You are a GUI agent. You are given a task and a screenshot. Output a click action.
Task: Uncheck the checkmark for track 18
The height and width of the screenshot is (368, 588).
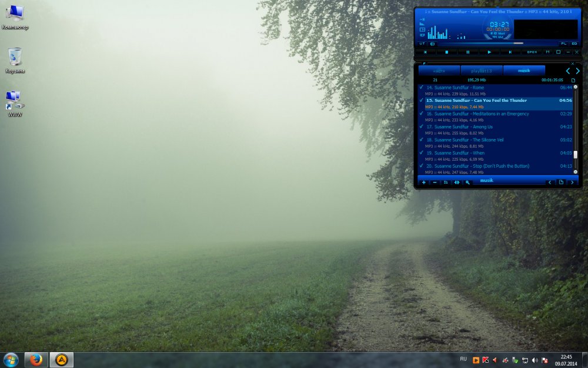[x=422, y=140]
